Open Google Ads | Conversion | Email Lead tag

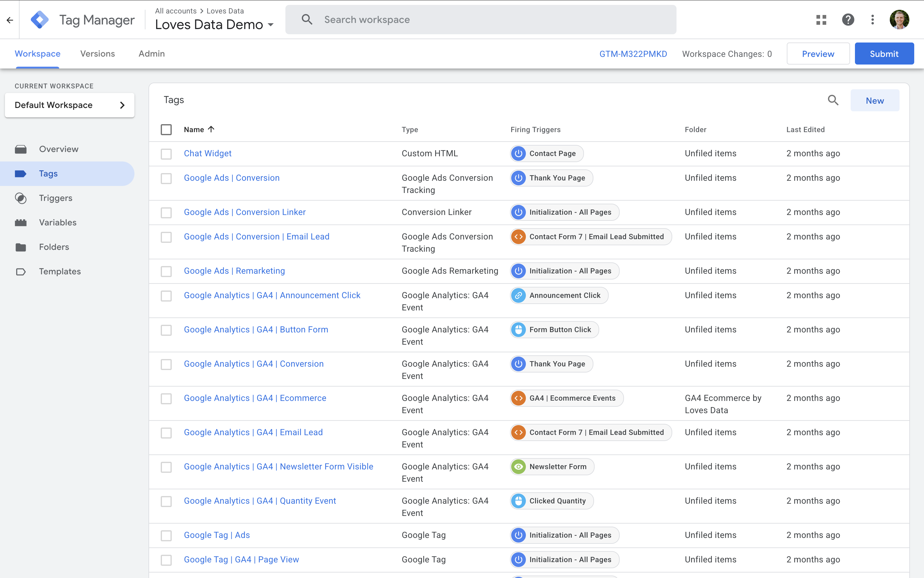point(257,236)
